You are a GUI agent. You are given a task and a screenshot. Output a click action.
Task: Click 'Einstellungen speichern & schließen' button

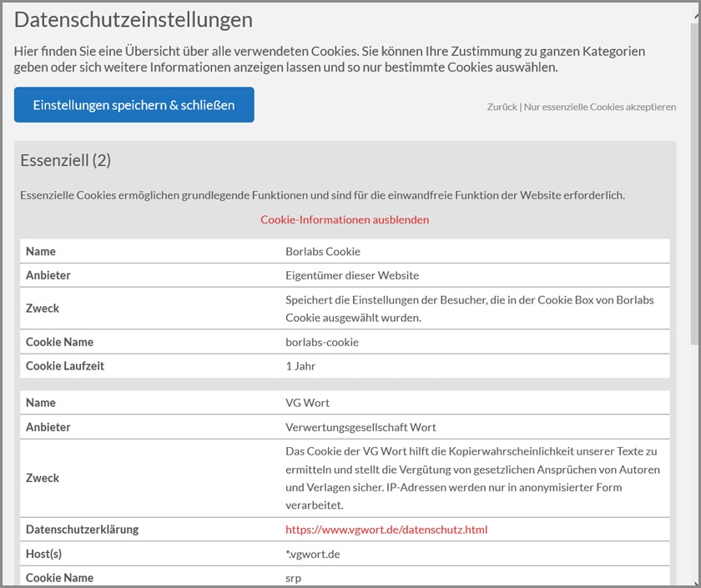point(134,105)
